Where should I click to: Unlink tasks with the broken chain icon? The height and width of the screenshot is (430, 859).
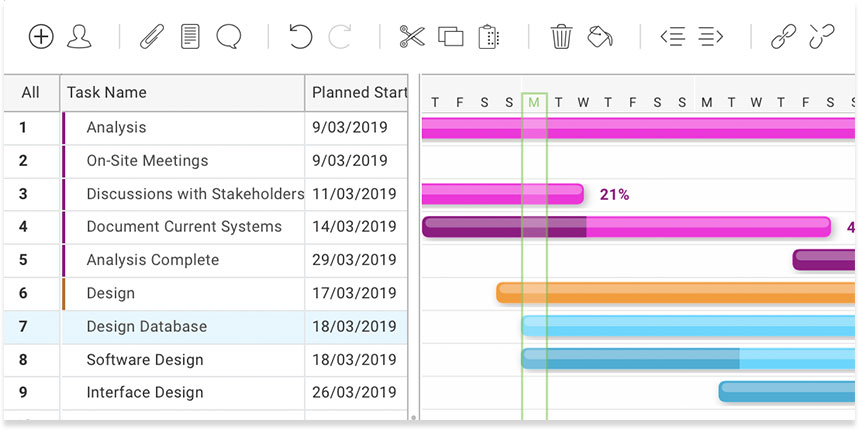(x=822, y=37)
